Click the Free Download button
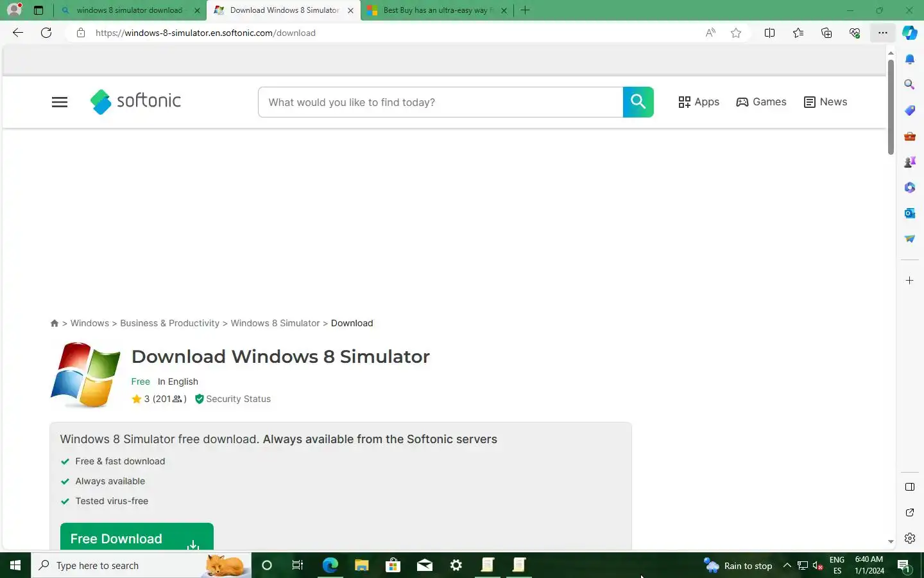This screenshot has width=924, height=578. click(137, 537)
